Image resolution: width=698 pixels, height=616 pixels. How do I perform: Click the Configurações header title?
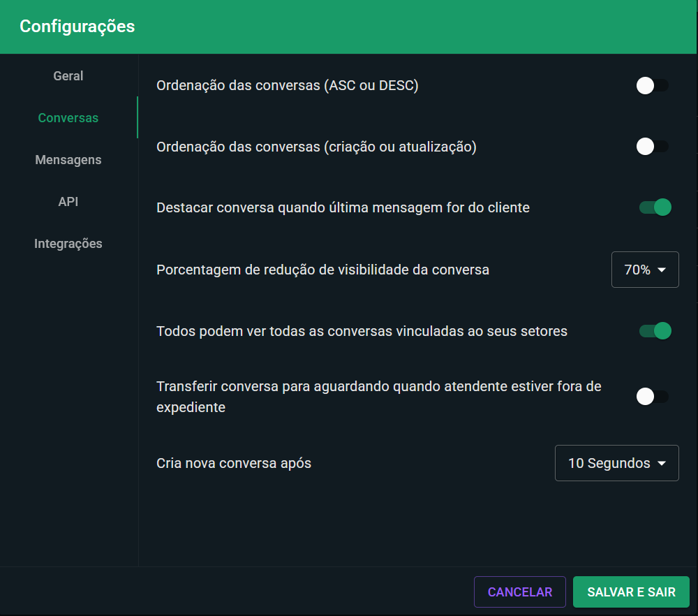tap(77, 27)
